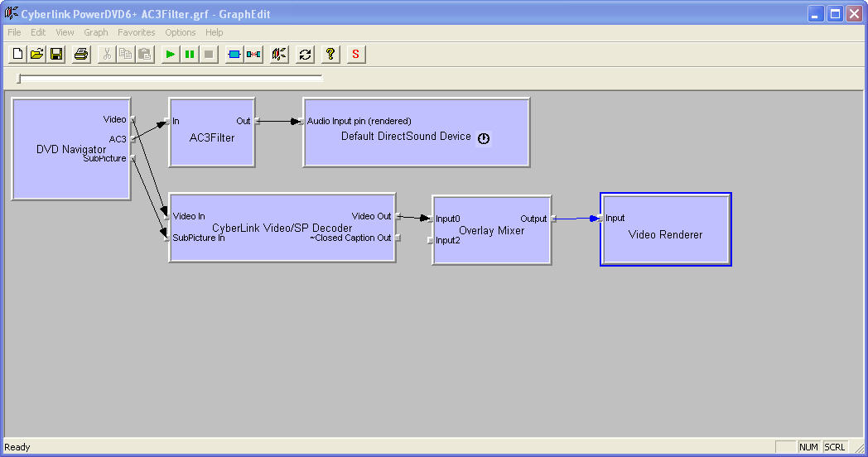Open a graph file with the folder icon
868x457 pixels.
coord(37,54)
